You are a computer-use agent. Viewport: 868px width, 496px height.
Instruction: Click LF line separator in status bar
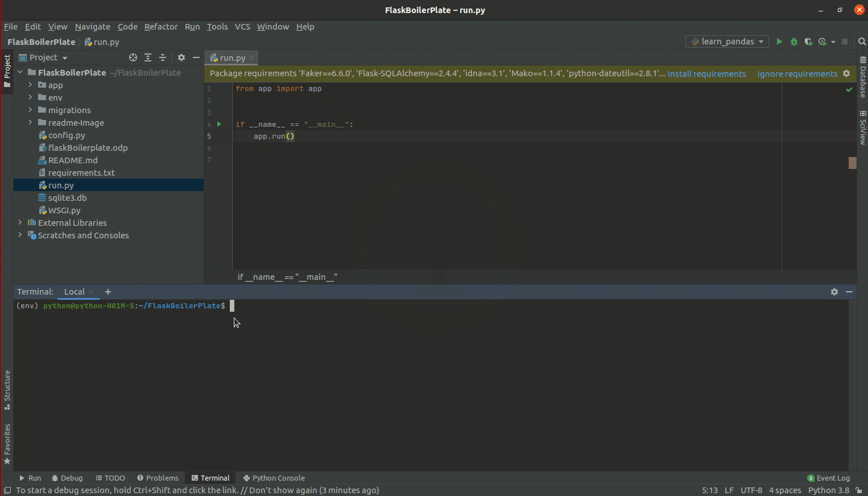click(x=729, y=490)
